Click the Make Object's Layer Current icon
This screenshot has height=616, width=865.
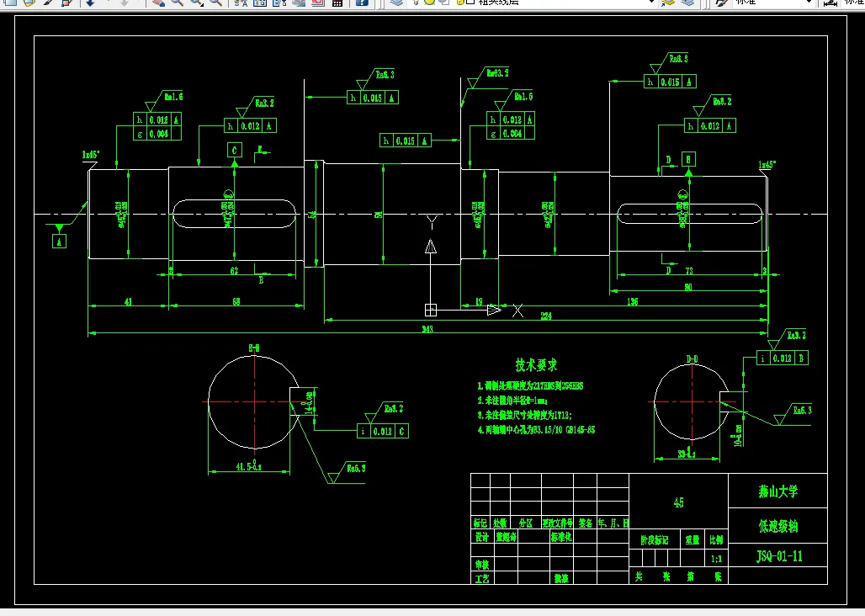668,3
